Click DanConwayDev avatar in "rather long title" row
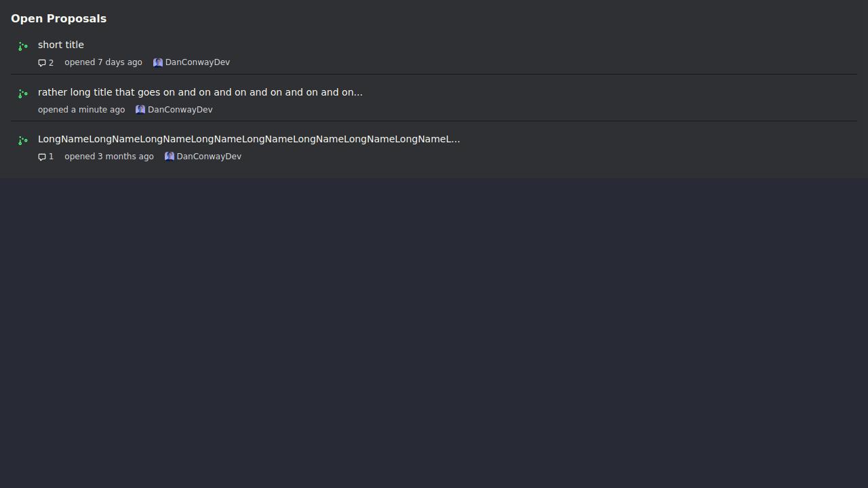This screenshot has width=868, height=488. tap(140, 110)
